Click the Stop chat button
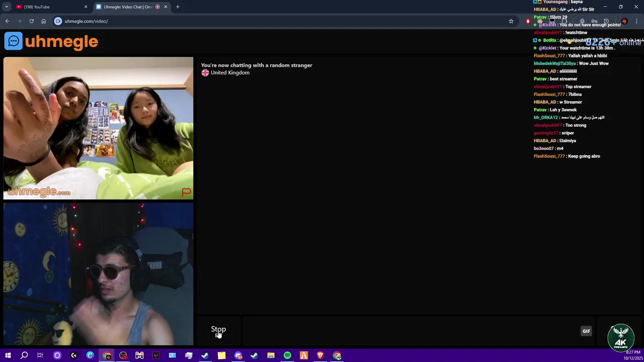Viewport: 644px width, 362px height. [218, 330]
